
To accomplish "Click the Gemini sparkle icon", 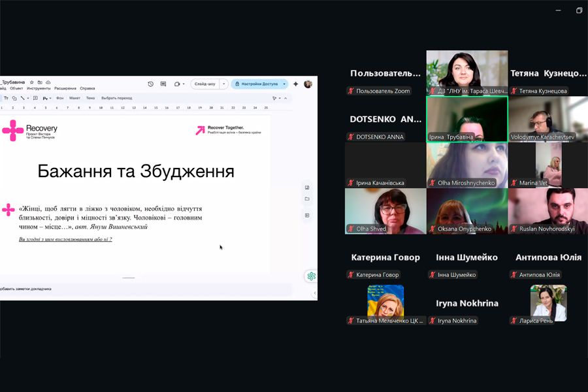I will pos(296,84).
